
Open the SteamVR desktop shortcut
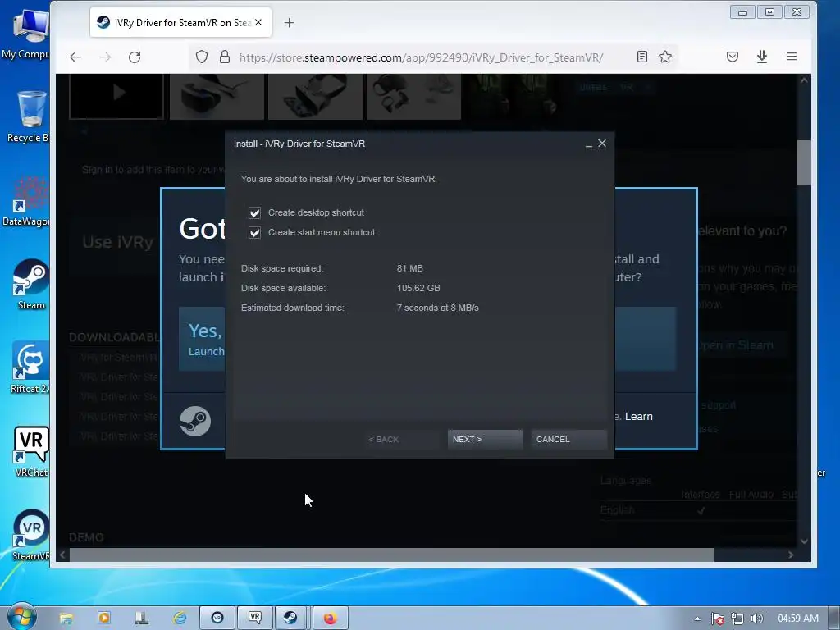click(x=31, y=535)
